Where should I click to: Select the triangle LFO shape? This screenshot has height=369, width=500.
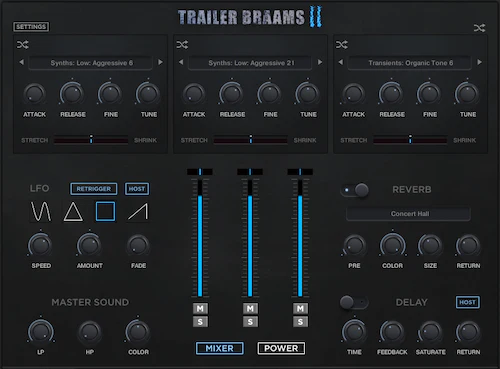(x=73, y=211)
